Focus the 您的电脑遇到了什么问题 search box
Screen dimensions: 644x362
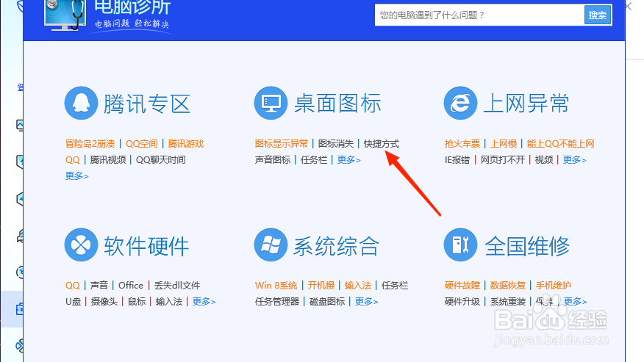coord(479,15)
